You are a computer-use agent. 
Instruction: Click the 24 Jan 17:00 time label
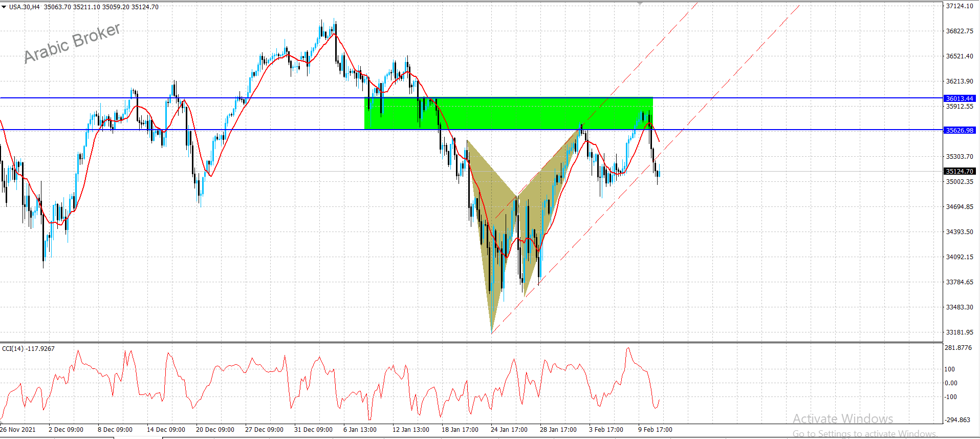509,430
